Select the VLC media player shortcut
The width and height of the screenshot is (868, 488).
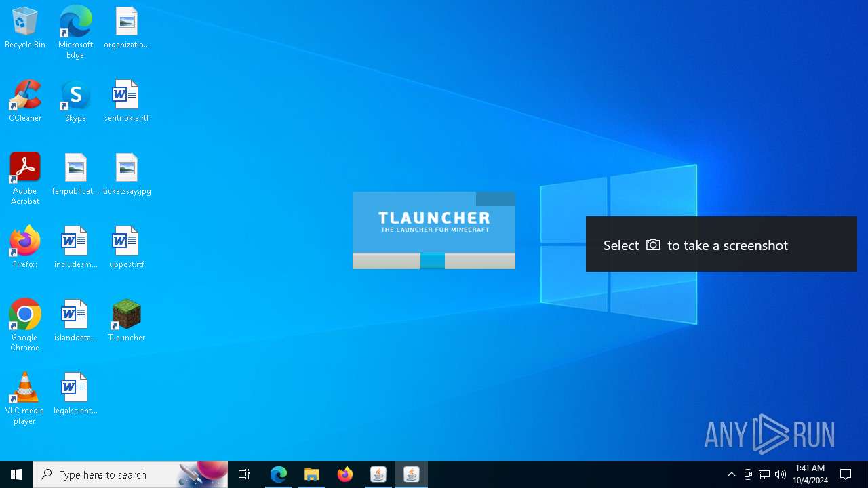[x=25, y=399]
